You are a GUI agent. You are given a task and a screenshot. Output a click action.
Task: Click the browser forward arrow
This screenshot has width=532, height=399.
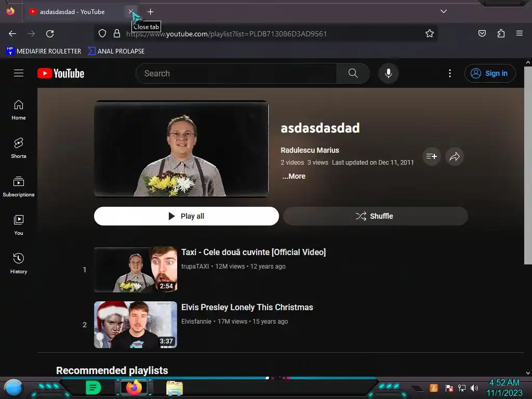31,34
